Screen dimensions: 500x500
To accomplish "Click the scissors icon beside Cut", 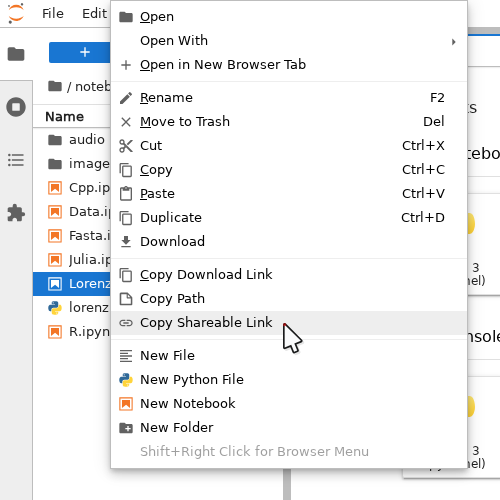I will (x=126, y=146).
